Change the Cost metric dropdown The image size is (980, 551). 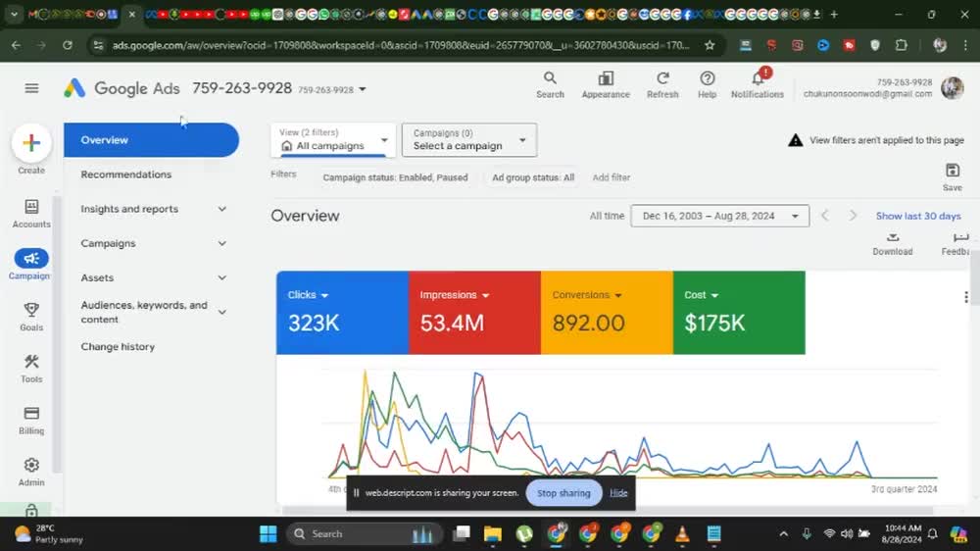702,294
